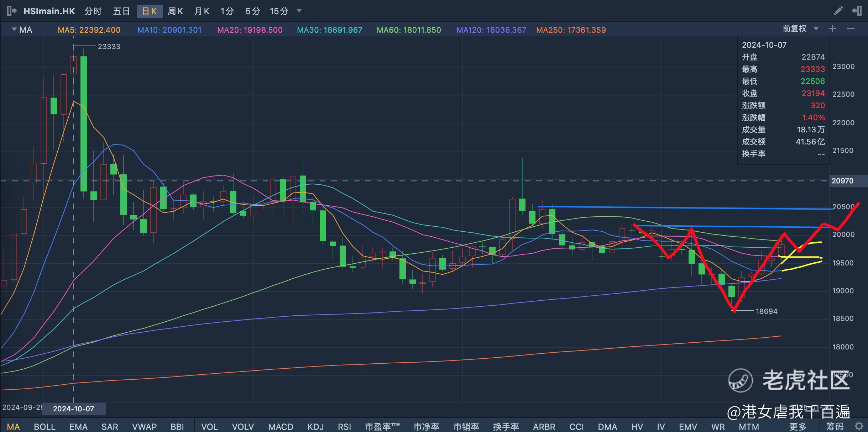Click the 2024-10-07 crosshair date label
This screenshot has height=432, width=868.
click(74, 409)
